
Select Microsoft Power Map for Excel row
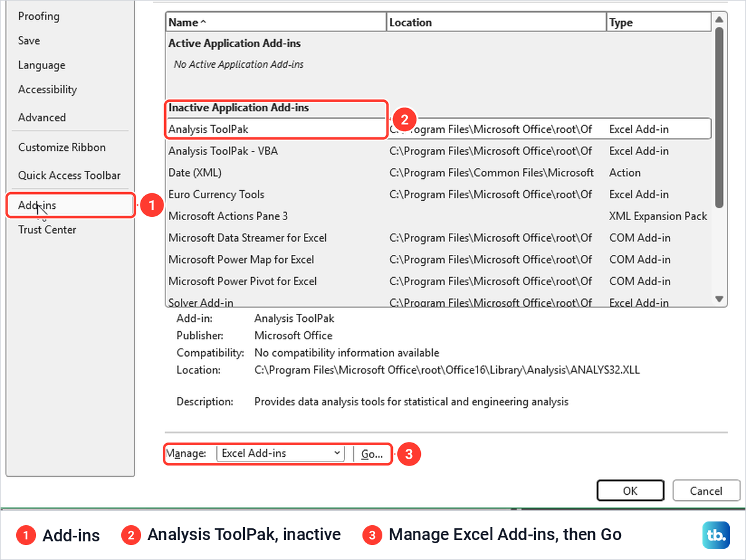438,260
